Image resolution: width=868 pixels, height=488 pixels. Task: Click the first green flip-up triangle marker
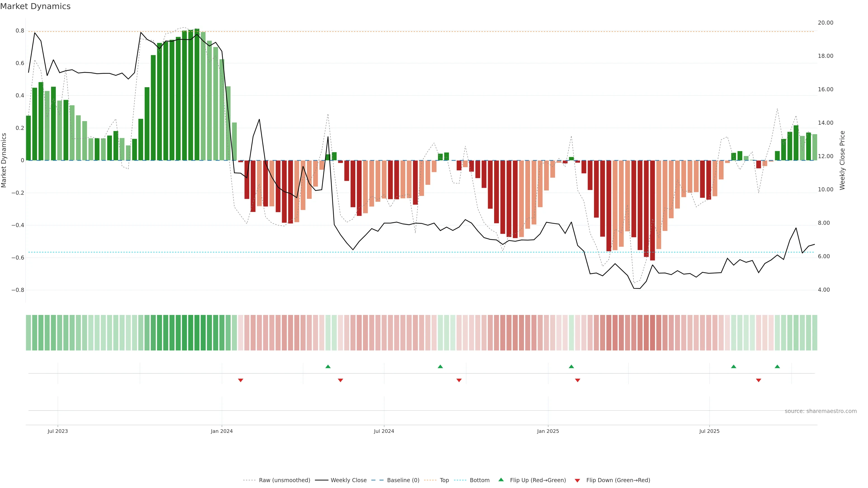click(x=328, y=366)
